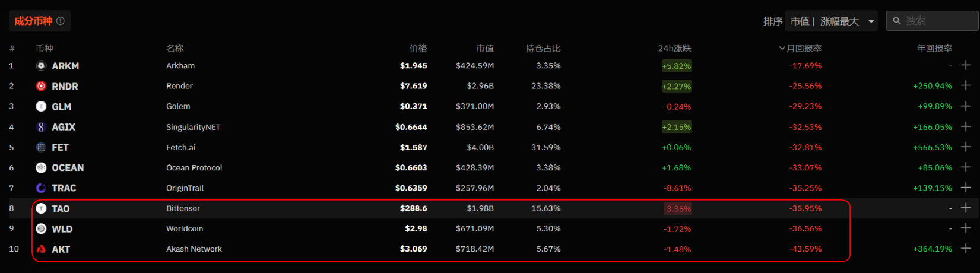Add WLD using its plus icon

966,228
